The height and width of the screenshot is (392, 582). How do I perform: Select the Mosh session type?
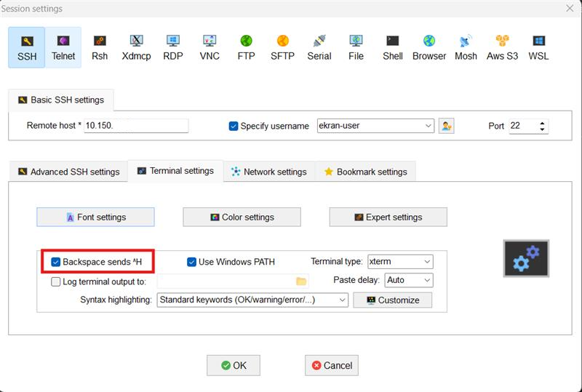coord(466,47)
